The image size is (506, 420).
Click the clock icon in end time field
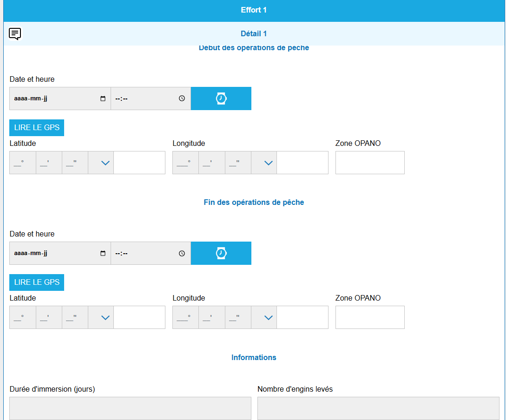pos(182,253)
